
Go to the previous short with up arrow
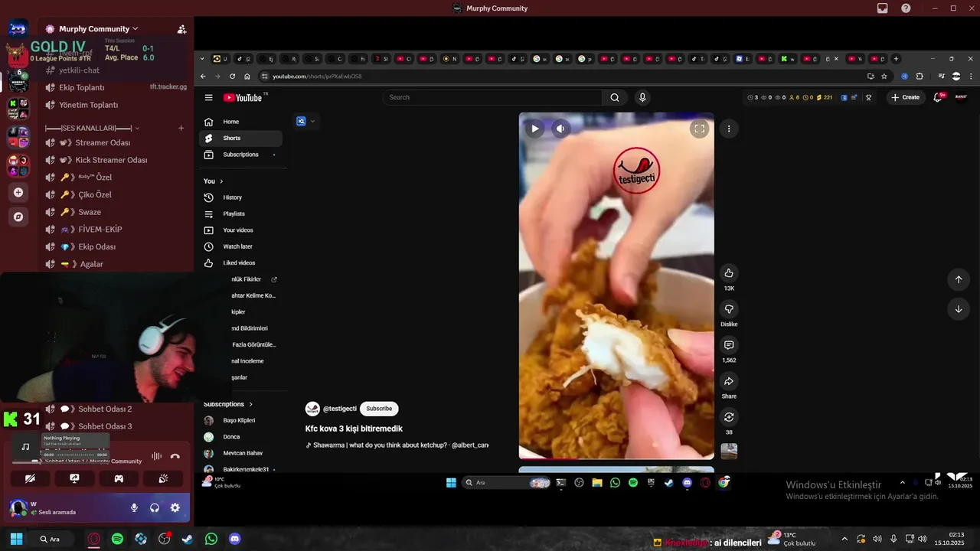point(958,279)
